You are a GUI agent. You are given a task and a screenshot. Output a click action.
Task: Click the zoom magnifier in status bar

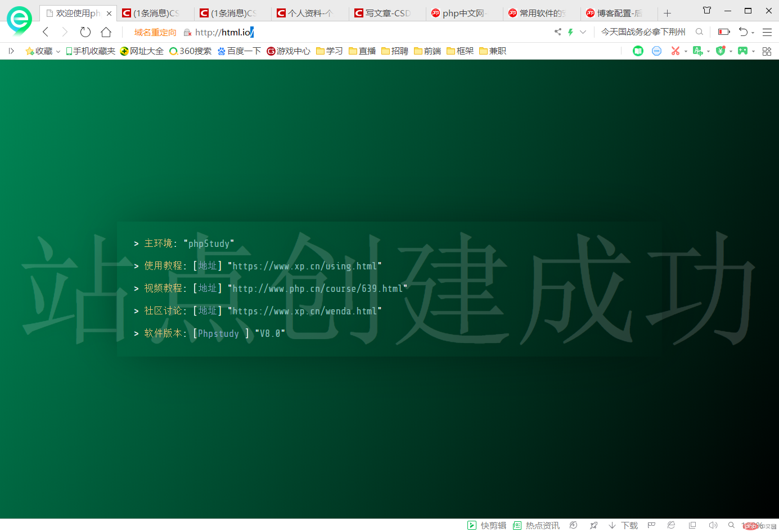tap(731, 525)
